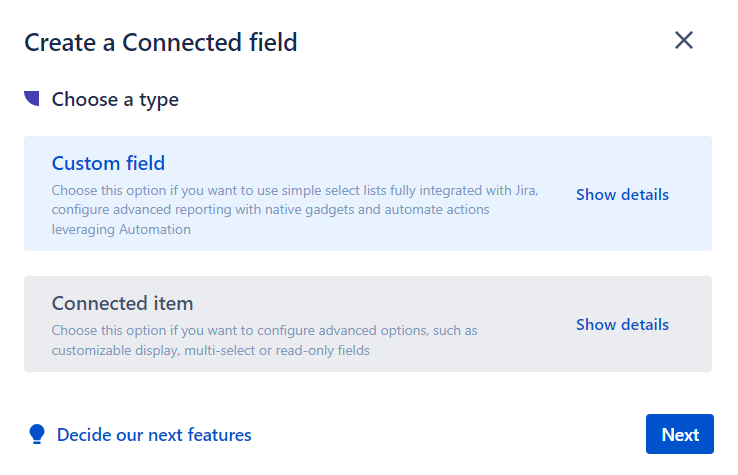Click blank space right of Choose a type

point(450,99)
